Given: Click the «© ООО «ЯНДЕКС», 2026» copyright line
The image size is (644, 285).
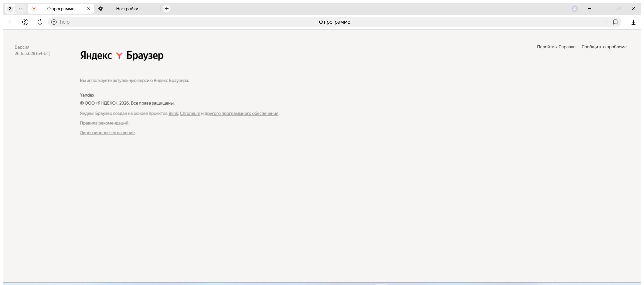Looking at the screenshot, I should (x=127, y=103).
